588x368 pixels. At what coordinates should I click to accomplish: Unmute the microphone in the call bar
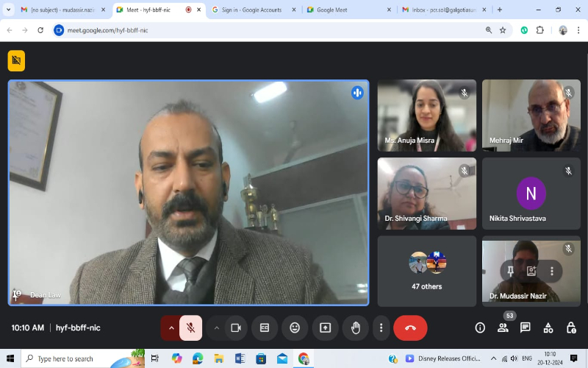[190, 328]
